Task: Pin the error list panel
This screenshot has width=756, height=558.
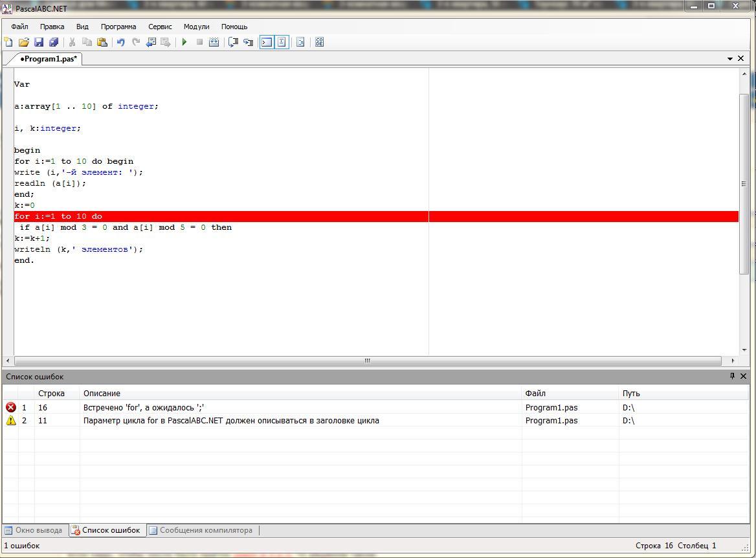Action: (732, 376)
